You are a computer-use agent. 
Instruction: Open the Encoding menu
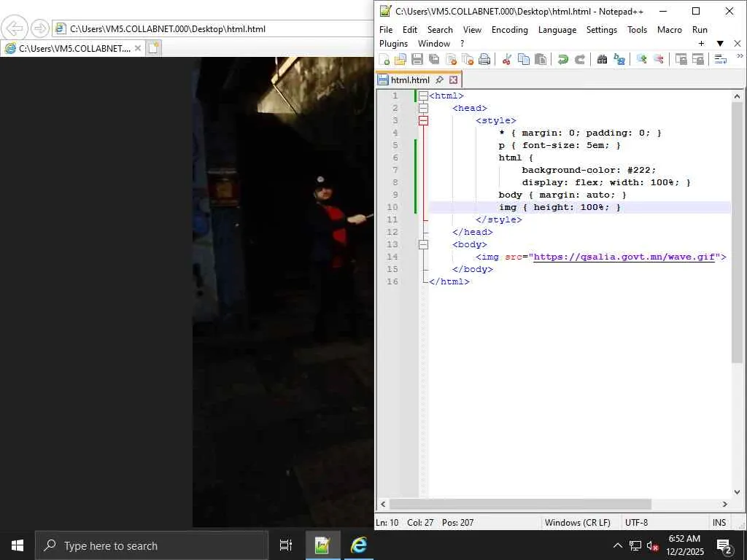tap(509, 30)
